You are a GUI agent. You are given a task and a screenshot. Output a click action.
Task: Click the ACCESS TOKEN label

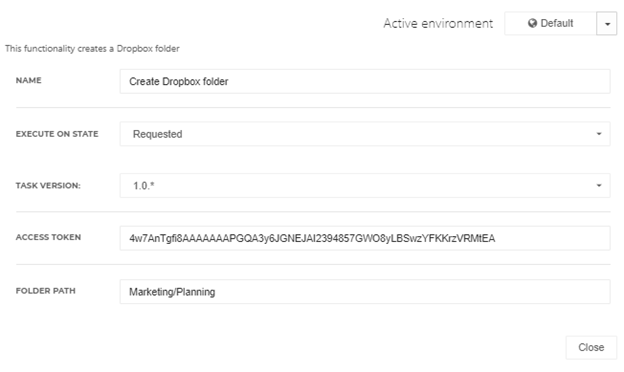(48, 238)
